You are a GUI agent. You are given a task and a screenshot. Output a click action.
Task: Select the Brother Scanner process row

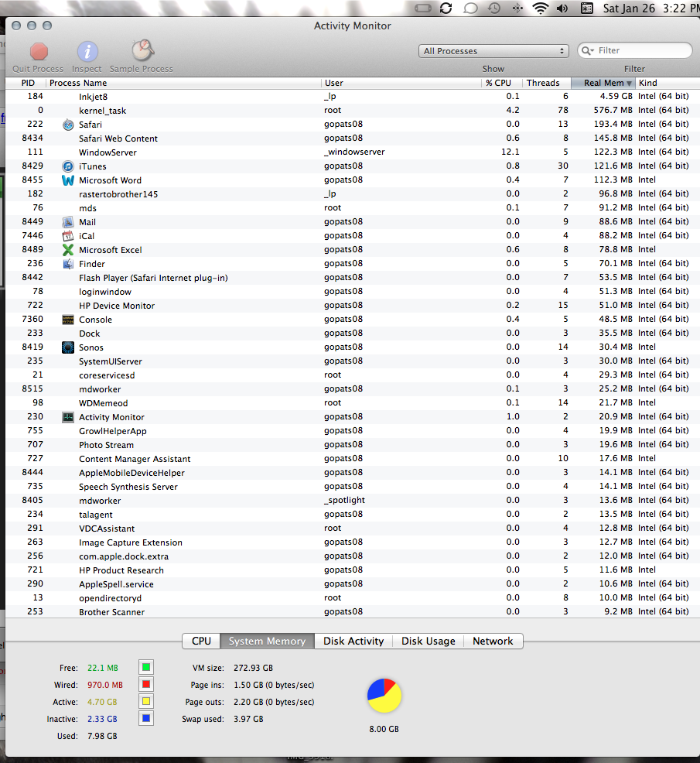[x=353, y=611]
